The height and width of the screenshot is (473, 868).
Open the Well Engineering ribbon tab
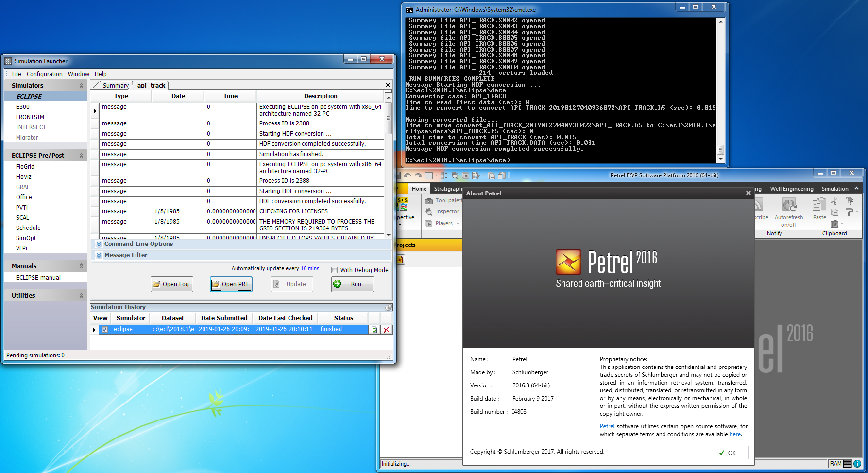click(791, 189)
